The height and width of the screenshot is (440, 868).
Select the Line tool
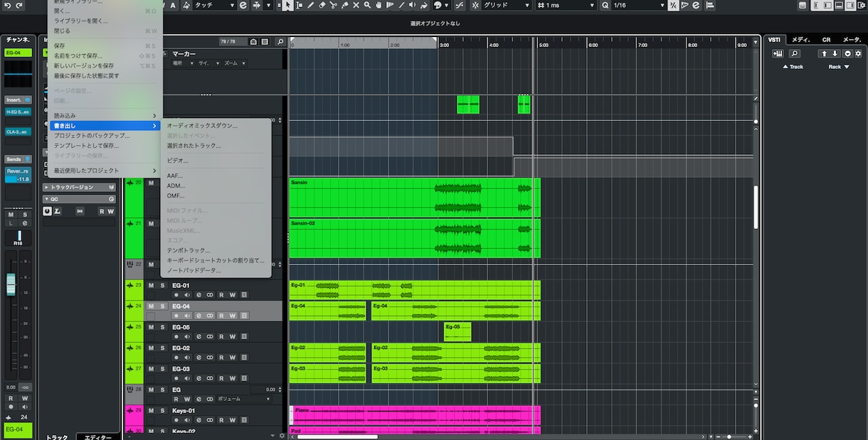tap(402, 5)
